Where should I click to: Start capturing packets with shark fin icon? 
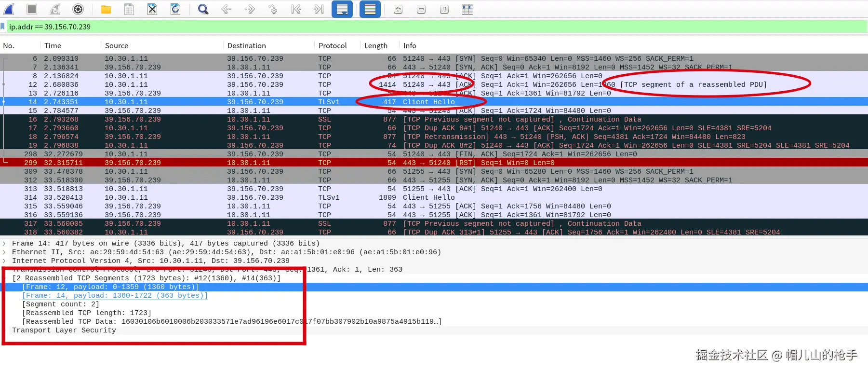click(x=9, y=9)
